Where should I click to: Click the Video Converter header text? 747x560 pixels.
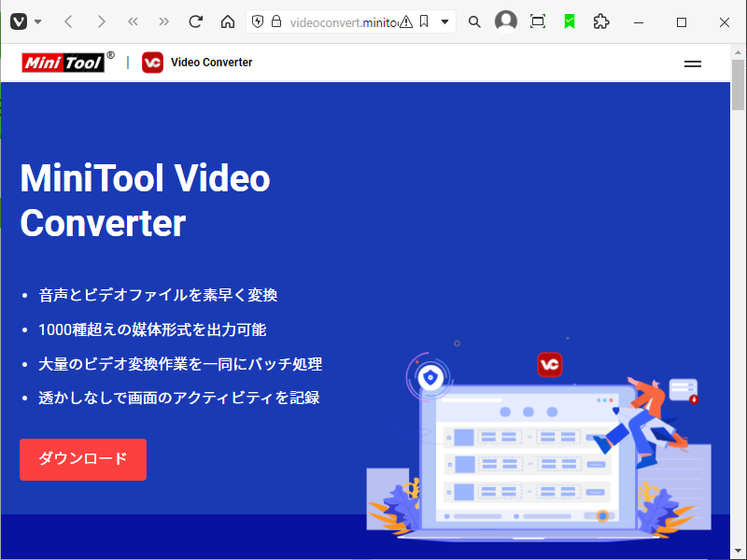(212, 63)
